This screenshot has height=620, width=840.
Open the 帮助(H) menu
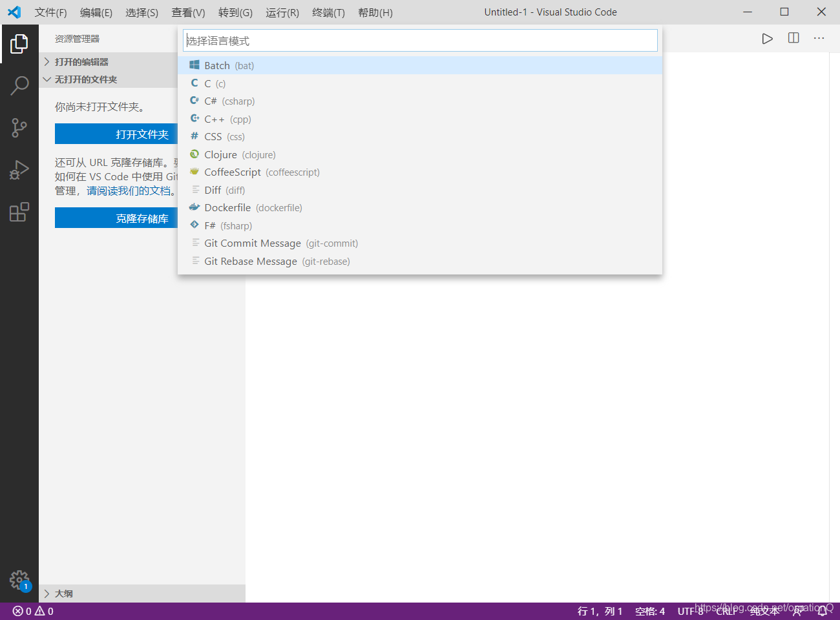coord(375,12)
